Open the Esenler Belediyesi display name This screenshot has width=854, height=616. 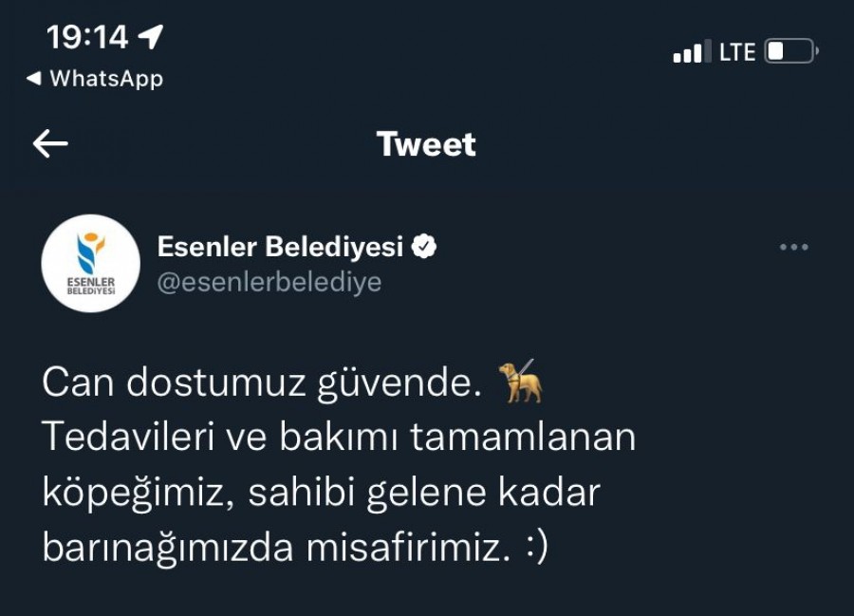click(x=280, y=248)
